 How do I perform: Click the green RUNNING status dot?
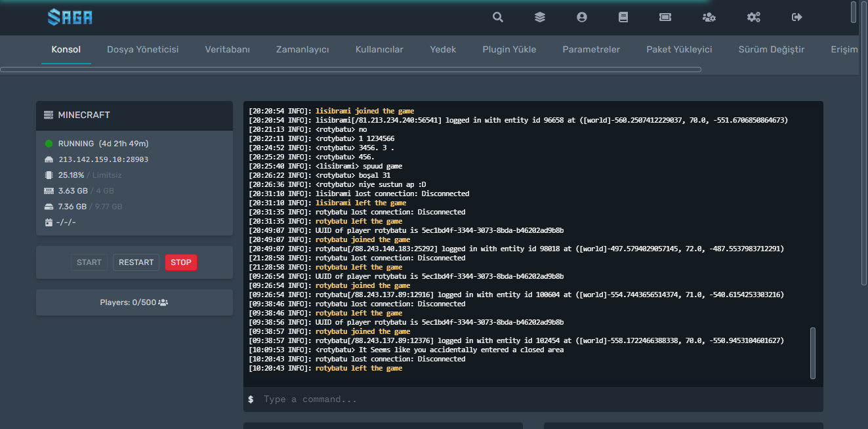(49, 144)
